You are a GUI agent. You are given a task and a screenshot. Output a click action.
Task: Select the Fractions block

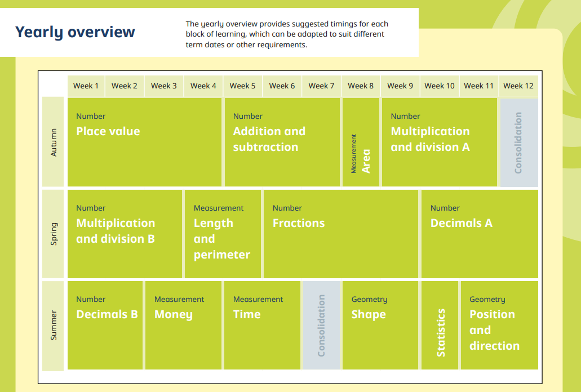tap(340, 233)
